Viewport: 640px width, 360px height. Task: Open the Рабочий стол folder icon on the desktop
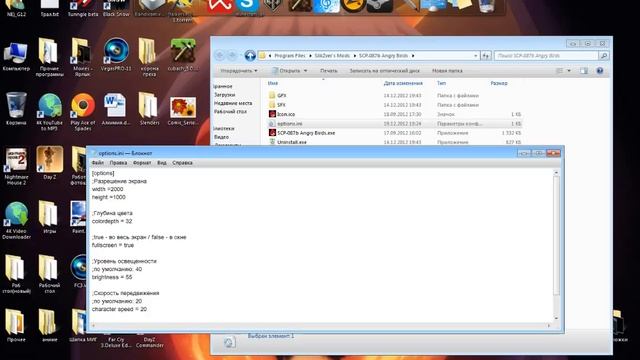tap(49, 268)
